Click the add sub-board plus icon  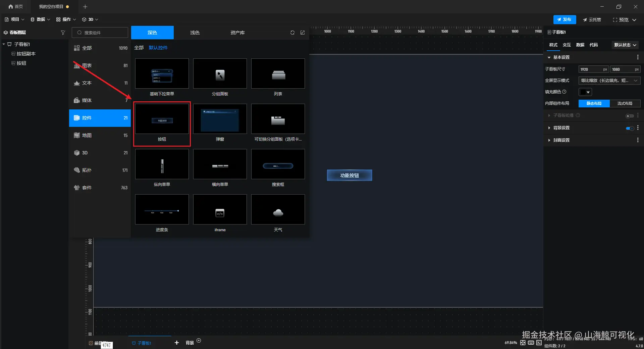(177, 343)
